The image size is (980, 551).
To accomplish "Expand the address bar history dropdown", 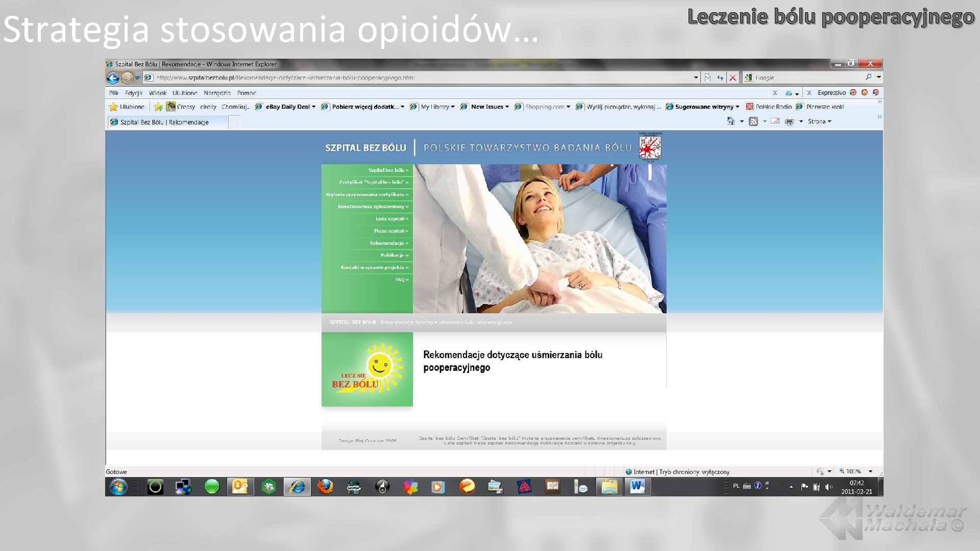I will coord(696,78).
